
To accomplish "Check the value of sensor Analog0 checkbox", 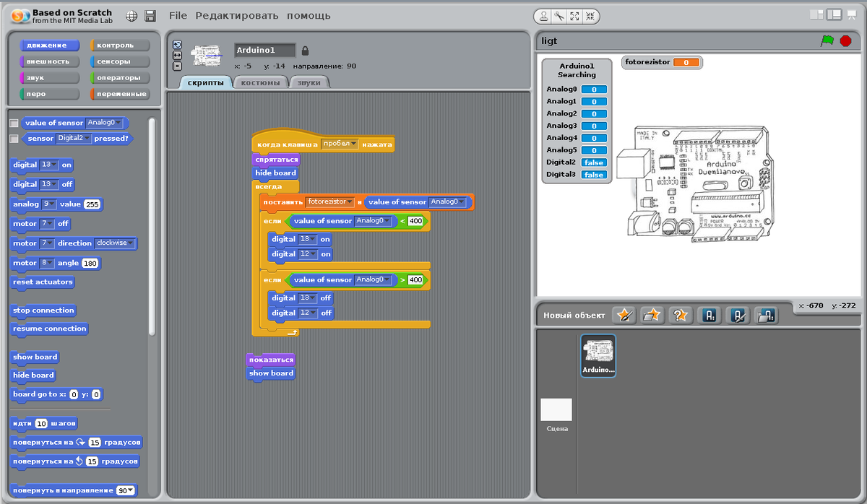I will click(x=14, y=123).
